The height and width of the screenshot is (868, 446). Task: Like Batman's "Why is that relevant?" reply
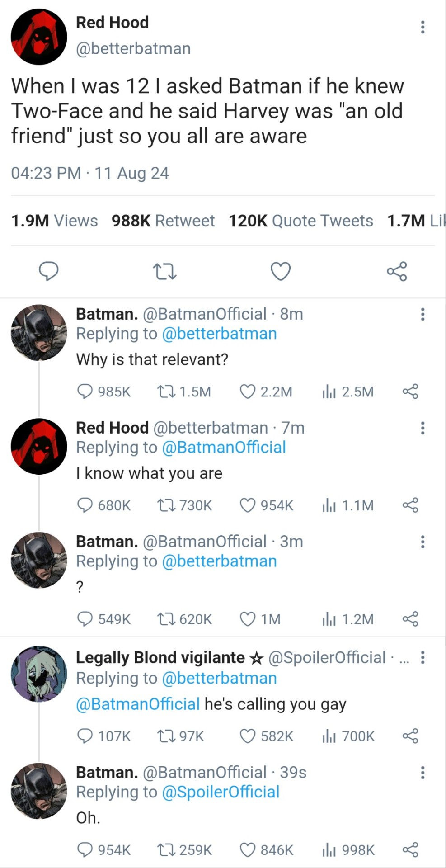click(x=248, y=392)
